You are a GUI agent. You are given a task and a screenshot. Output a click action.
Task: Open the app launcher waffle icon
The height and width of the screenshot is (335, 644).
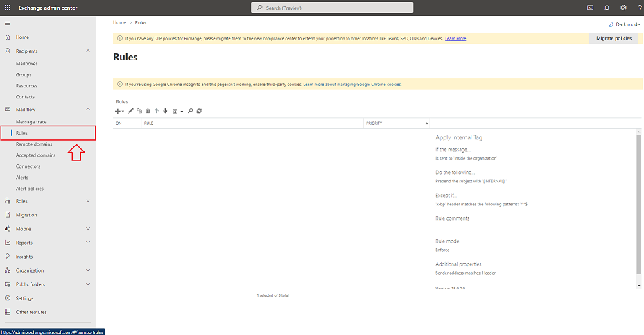click(x=8, y=8)
